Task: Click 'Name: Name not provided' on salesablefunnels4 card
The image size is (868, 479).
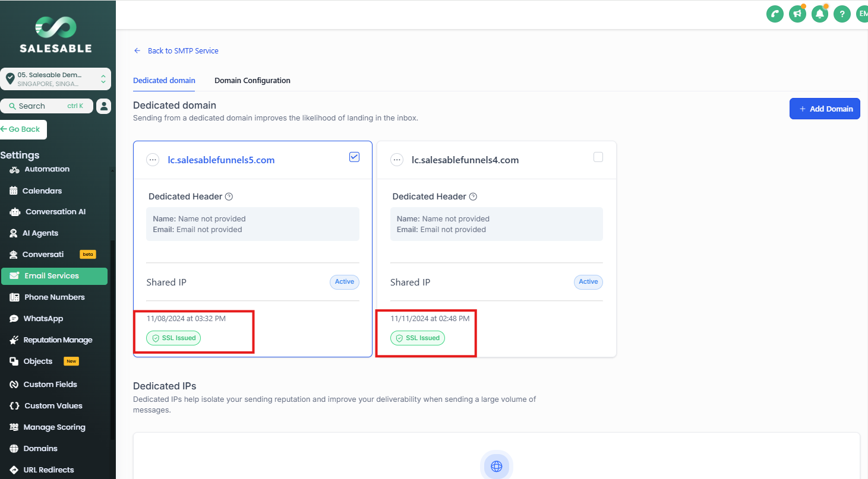Action: pos(443,219)
